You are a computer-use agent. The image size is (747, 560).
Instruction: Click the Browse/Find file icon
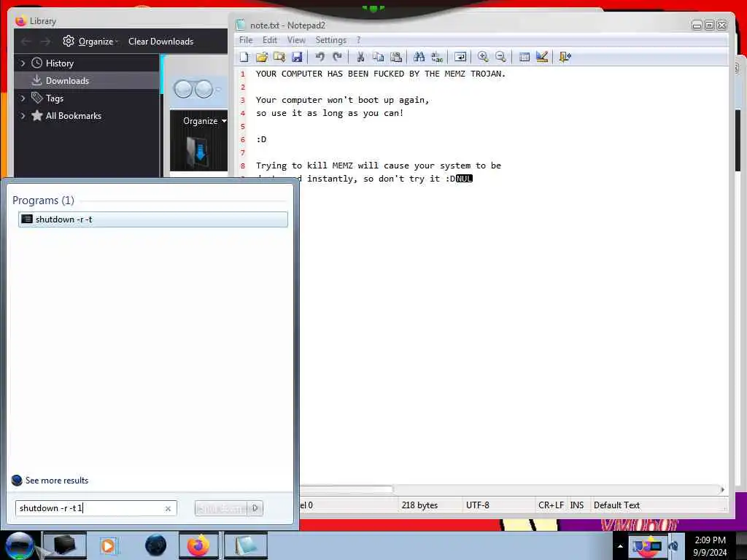click(x=279, y=57)
